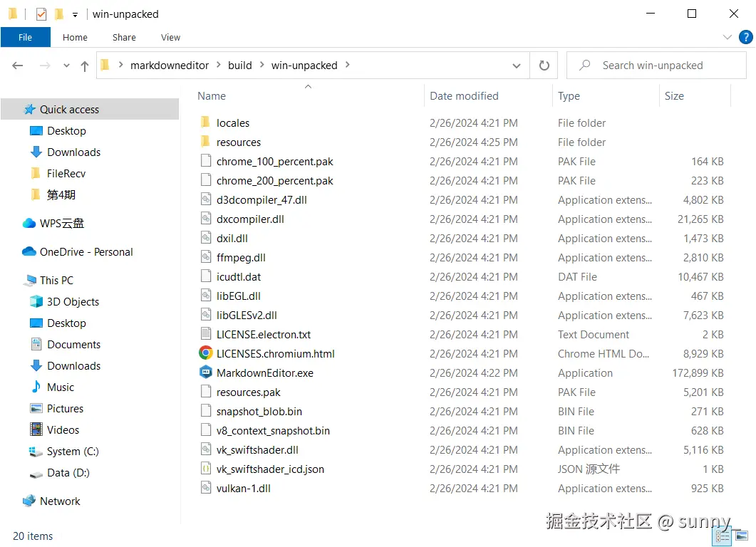Go up one folder level arrow
756x547 pixels.
tap(84, 66)
